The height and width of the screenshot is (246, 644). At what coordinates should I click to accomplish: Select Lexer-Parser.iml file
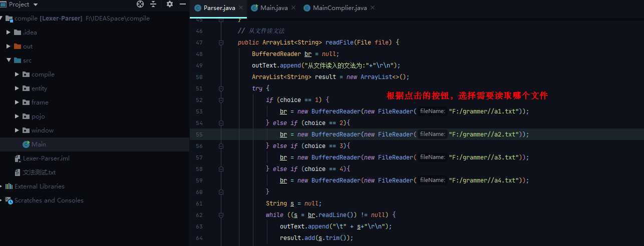tap(46, 158)
